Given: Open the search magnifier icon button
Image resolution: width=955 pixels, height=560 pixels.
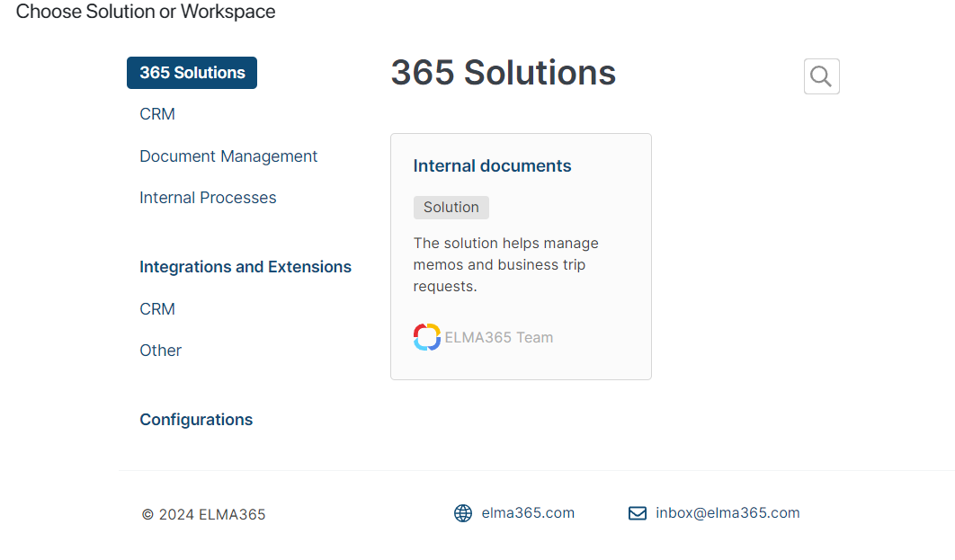Looking at the screenshot, I should point(821,76).
